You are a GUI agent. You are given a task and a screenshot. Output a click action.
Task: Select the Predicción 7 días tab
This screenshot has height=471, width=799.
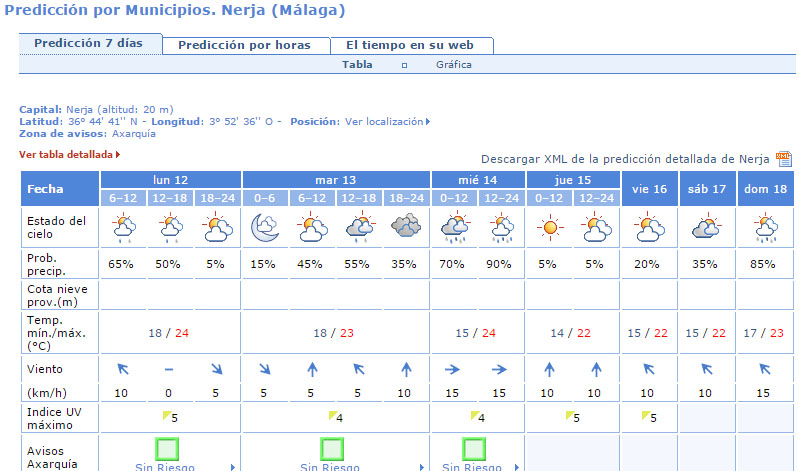click(x=88, y=44)
